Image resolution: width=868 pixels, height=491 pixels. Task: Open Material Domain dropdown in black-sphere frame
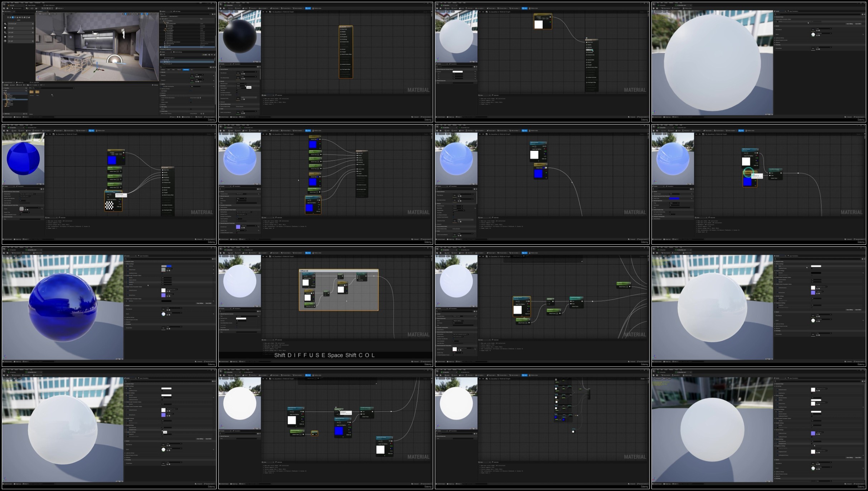point(241,83)
